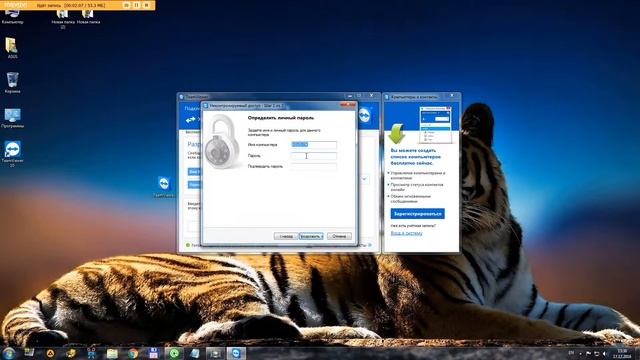The width and height of the screenshot is (640, 360).
Task: Take a screenshot via the Bandicam camera button
Action: (x=127, y=5)
